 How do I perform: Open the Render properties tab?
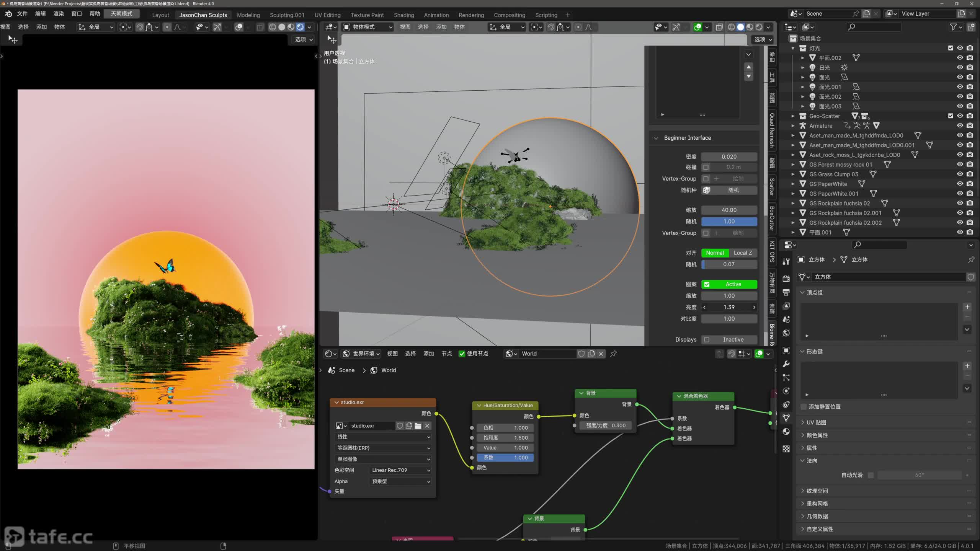pyautogui.click(x=786, y=279)
